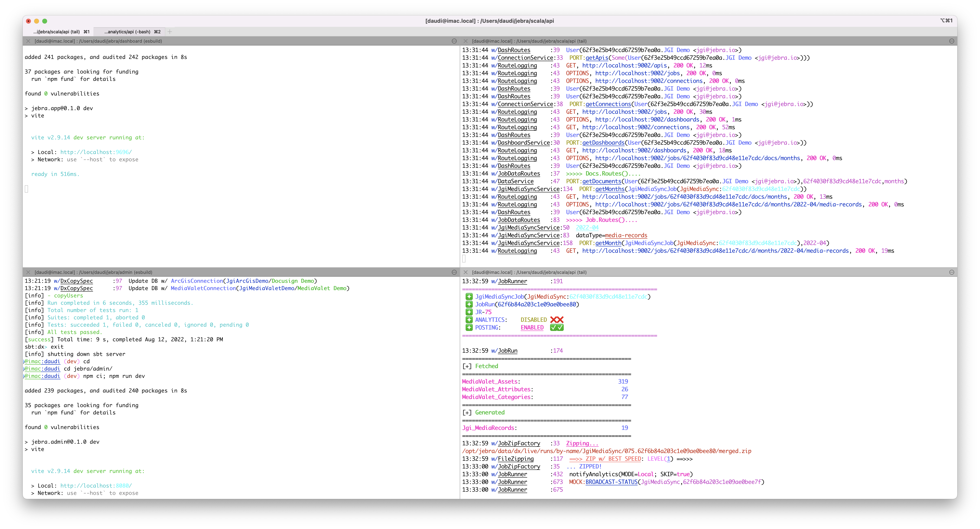Click the localhost:9002/apis URL

624,65
